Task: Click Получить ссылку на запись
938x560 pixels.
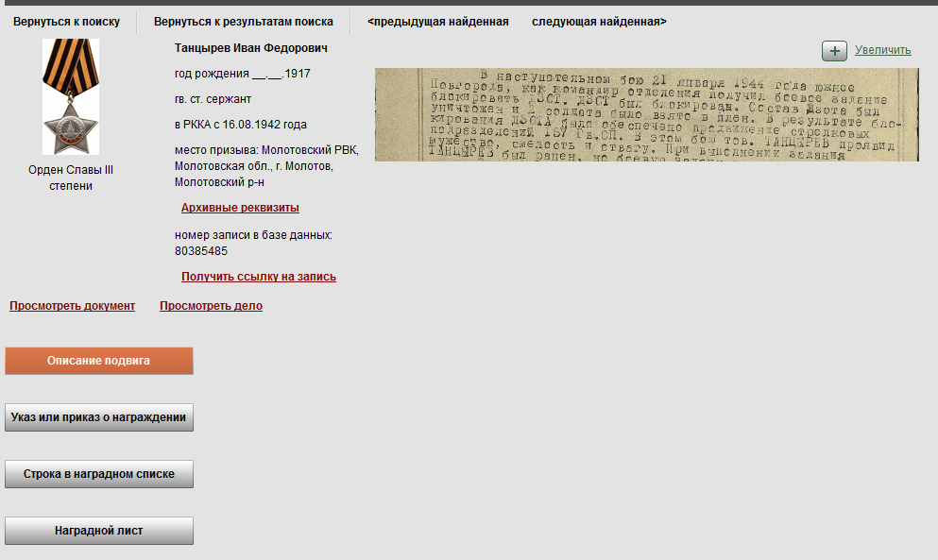Action: coord(259,277)
